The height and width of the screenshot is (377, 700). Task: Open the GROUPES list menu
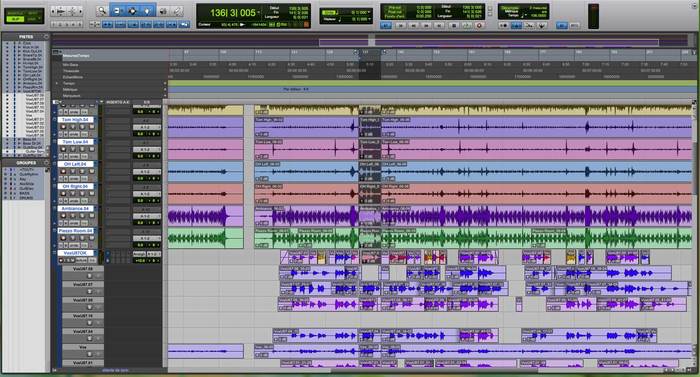(x=46, y=163)
